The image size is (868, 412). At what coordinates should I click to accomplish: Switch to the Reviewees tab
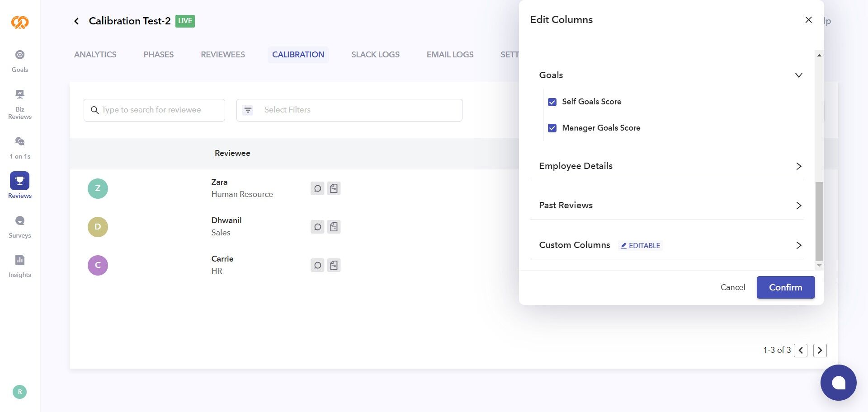pos(223,55)
